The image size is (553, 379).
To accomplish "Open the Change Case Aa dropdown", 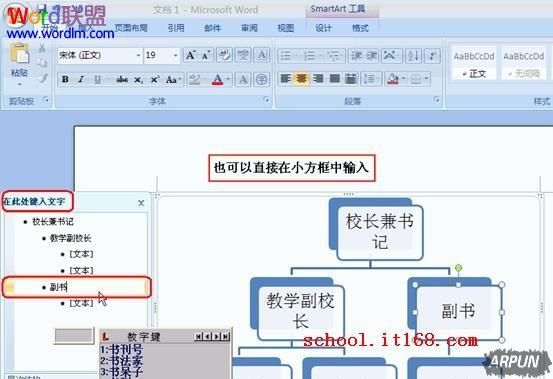I will (173, 80).
